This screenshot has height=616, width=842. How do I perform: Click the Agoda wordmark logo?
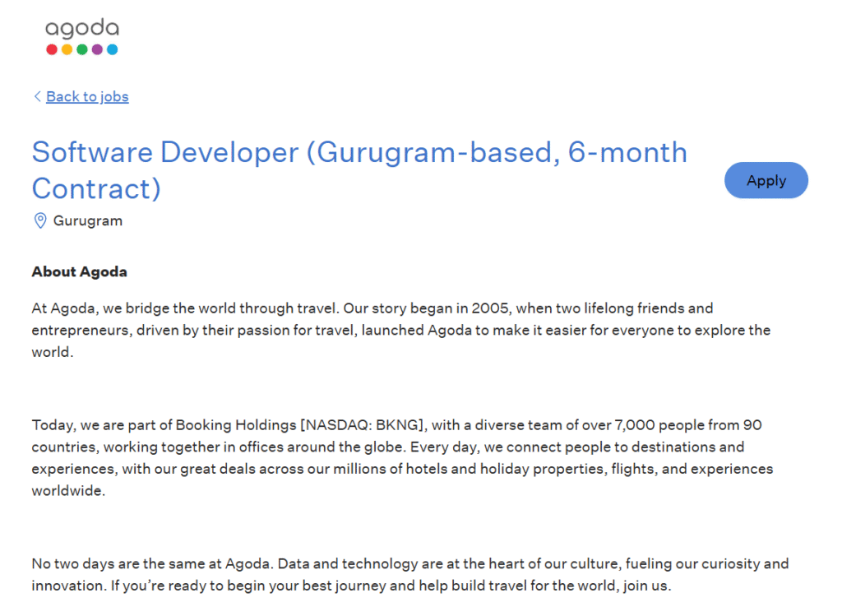pos(81,30)
